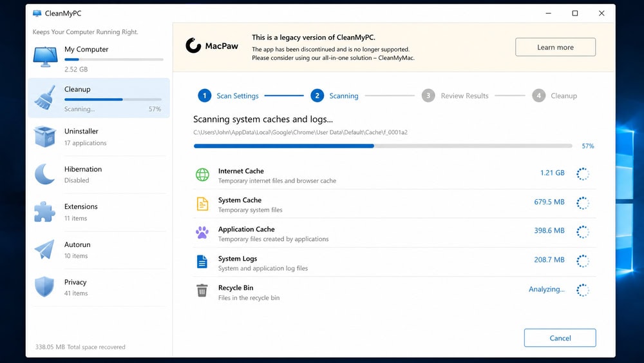Click the 17 applications count
644x363 pixels.
coord(86,143)
